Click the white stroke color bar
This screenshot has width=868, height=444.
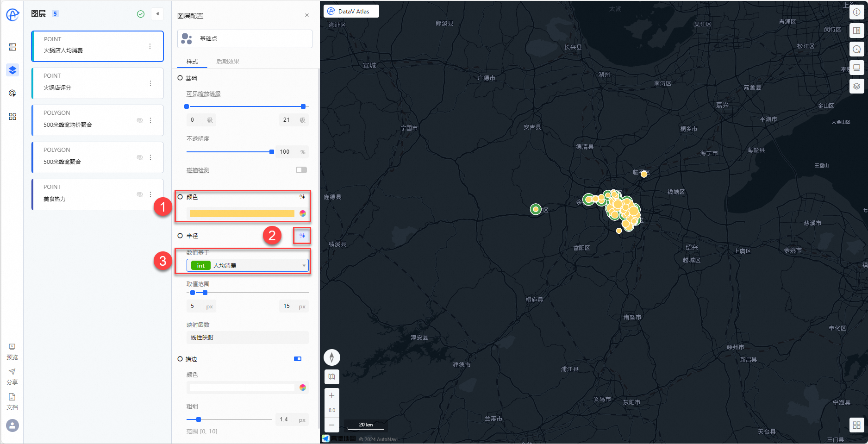[242, 388]
